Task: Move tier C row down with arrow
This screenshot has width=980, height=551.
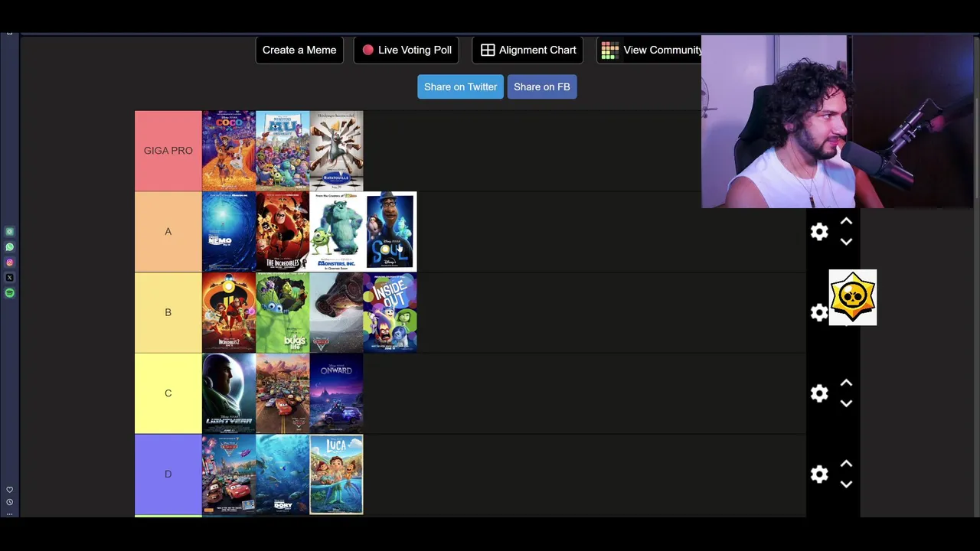Action: coord(846,403)
